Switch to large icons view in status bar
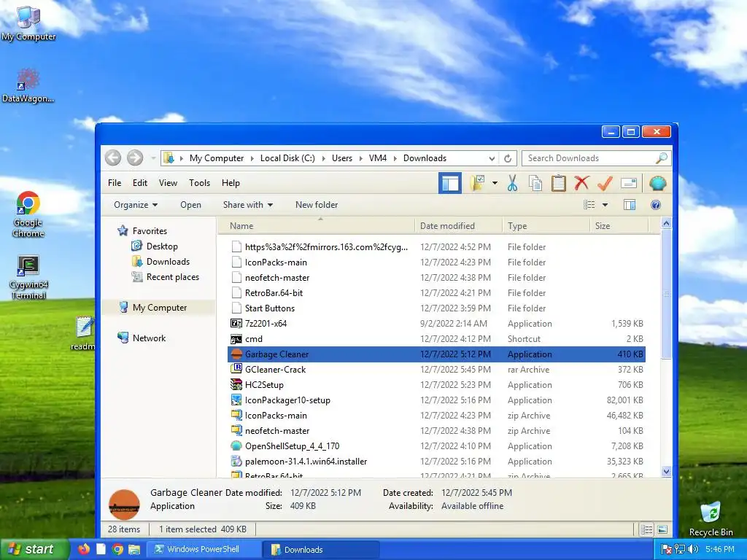 point(662,529)
